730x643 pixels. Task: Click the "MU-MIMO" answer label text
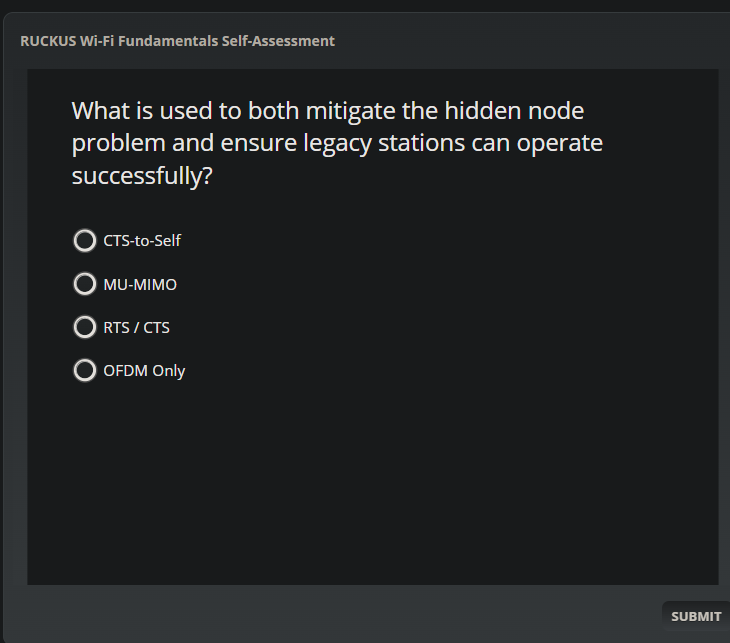(x=140, y=284)
